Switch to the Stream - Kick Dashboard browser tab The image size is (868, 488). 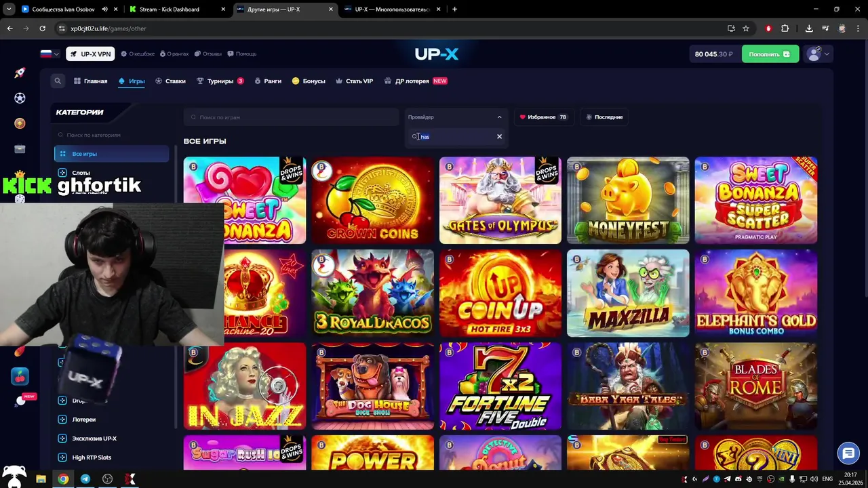coord(176,9)
